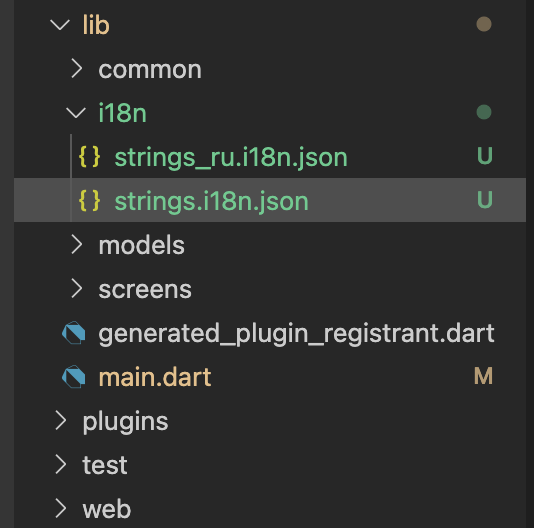The image size is (534, 528).
Task: Collapse the i18n folder chevron
Action: point(76,113)
